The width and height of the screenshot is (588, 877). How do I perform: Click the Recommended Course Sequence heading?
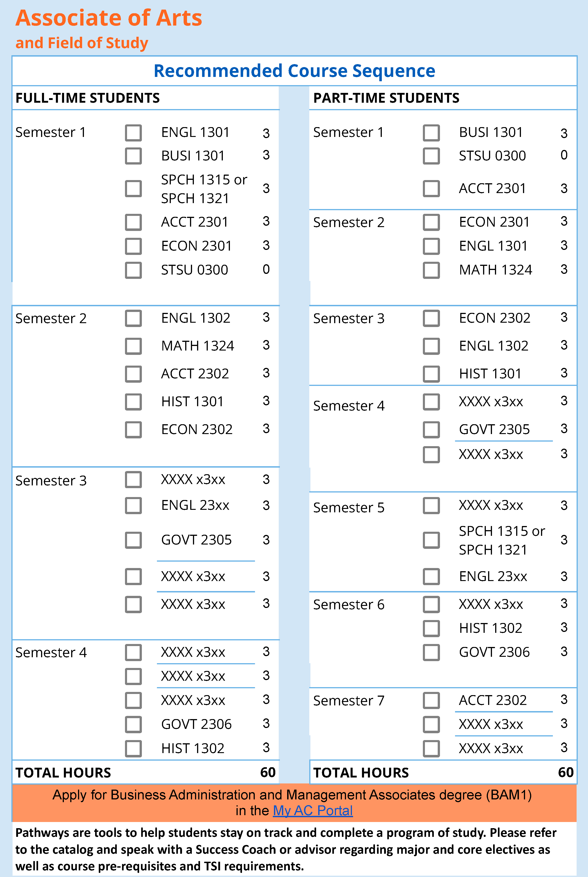coord(294,71)
